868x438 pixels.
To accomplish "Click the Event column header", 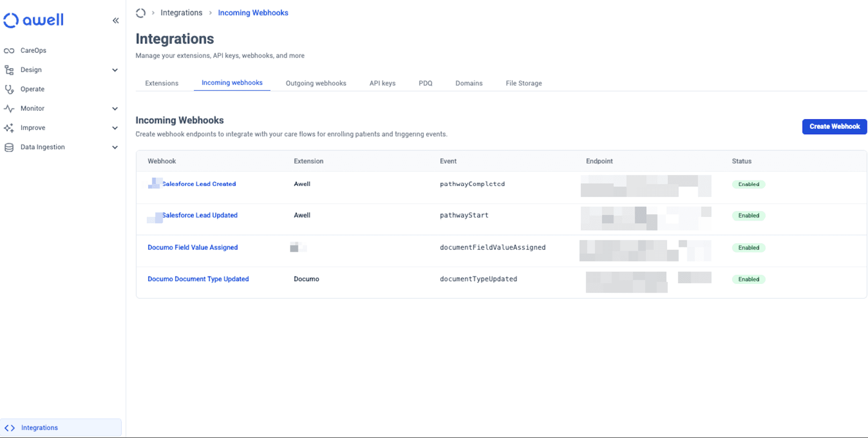I will click(x=448, y=161).
